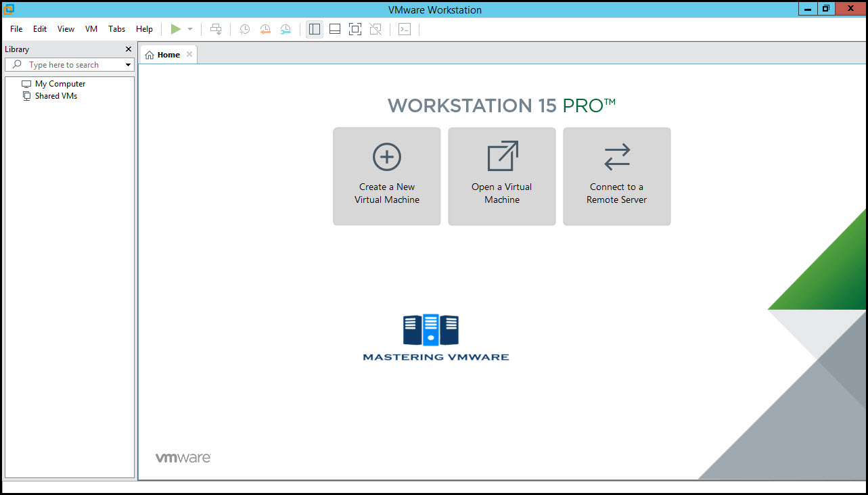Click the Unity mode toolbar icon
This screenshot has width=868, height=495.
coord(375,29)
